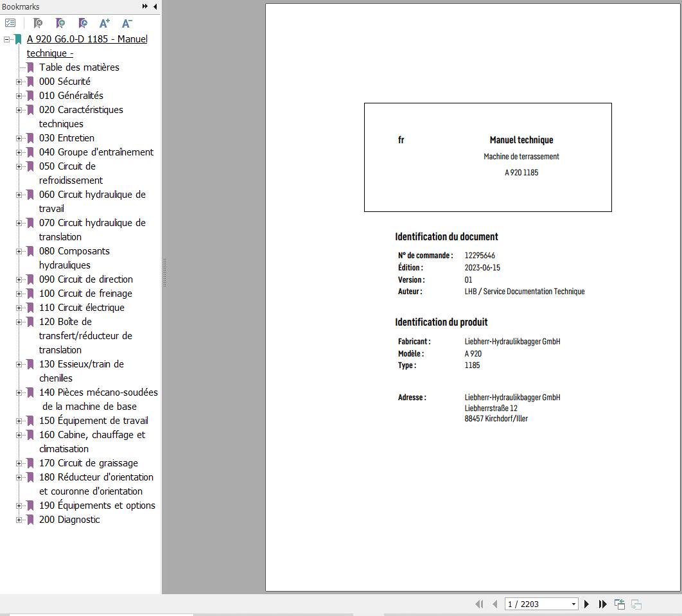
Task: Open 180 Réducteur d'orientation bookmark
Action: coord(96,484)
